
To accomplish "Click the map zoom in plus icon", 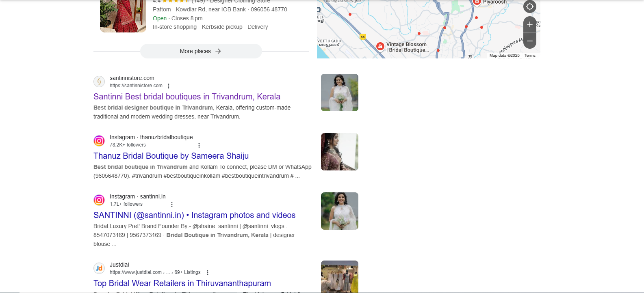I will pos(530,24).
